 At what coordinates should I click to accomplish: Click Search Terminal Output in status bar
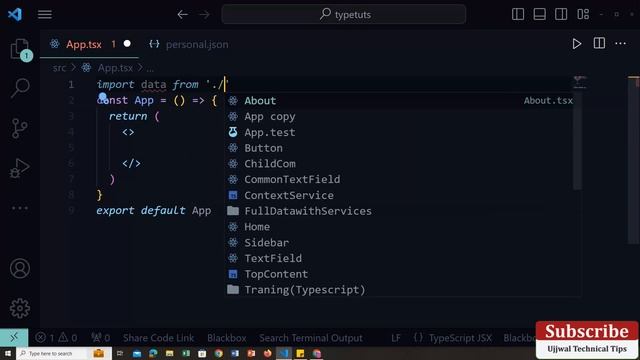point(311,338)
